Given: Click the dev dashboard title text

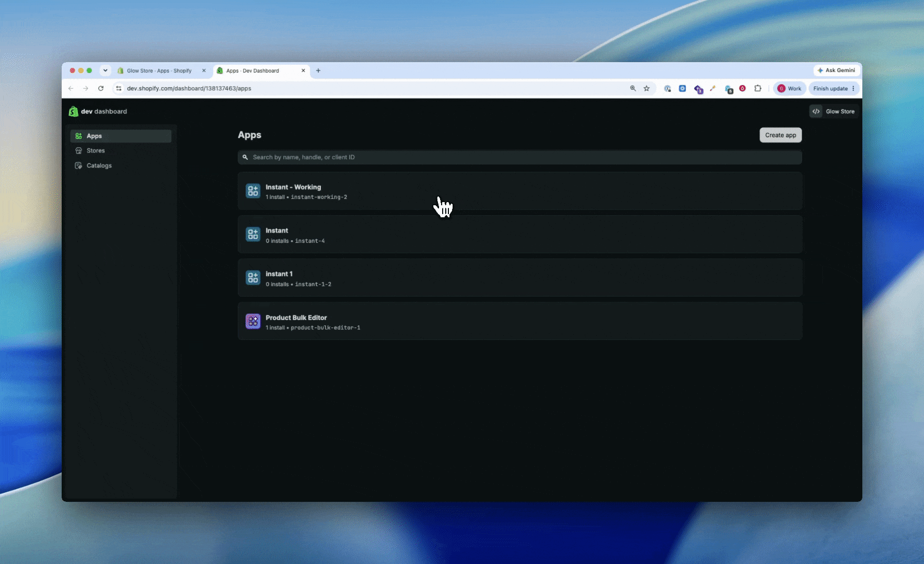Looking at the screenshot, I should (104, 112).
